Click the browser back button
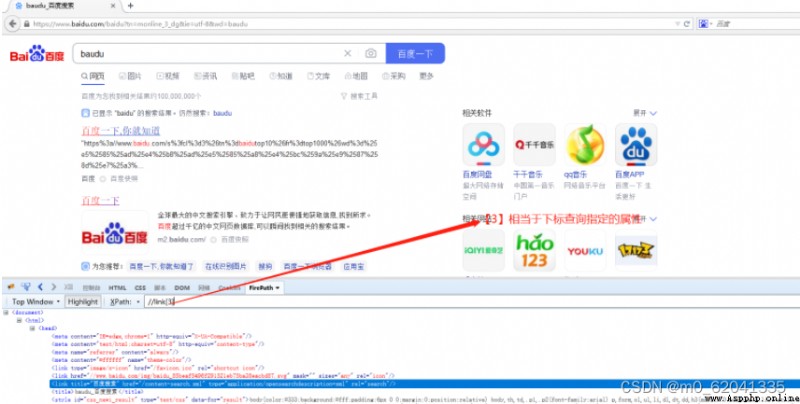Image resolution: width=800 pixels, height=404 pixels. tap(12, 23)
